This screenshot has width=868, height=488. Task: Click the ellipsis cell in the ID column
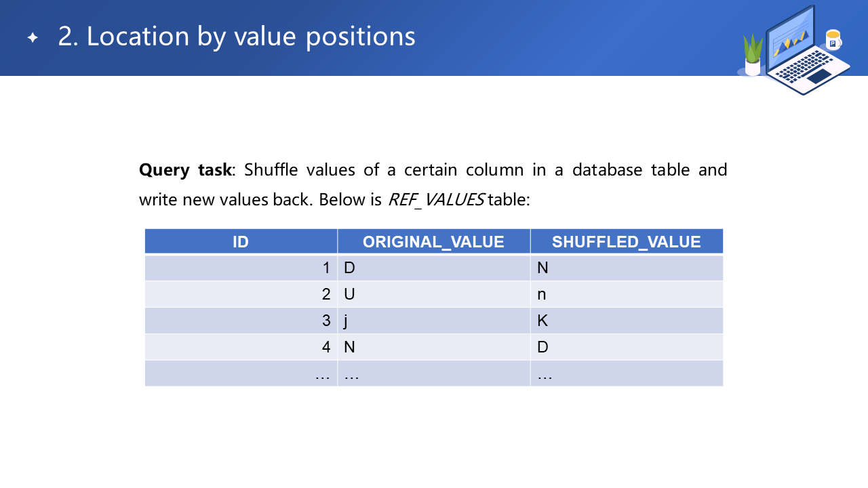tap(241, 374)
